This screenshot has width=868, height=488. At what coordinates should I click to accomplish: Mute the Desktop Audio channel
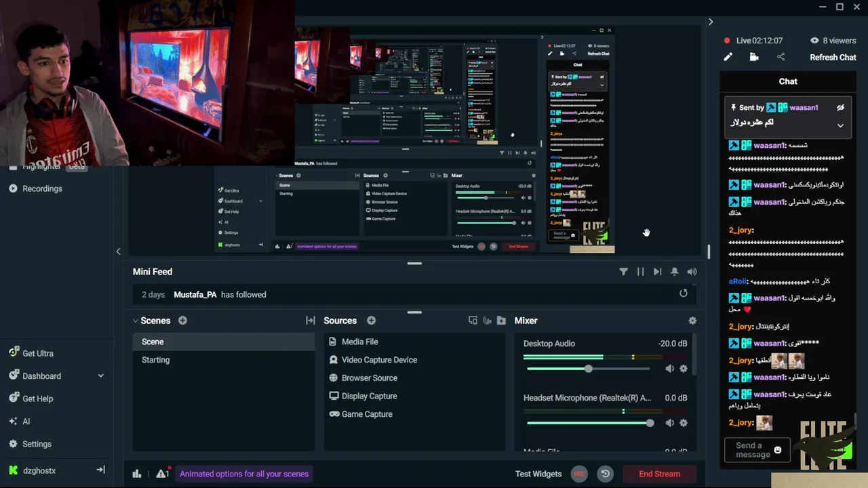click(669, 369)
